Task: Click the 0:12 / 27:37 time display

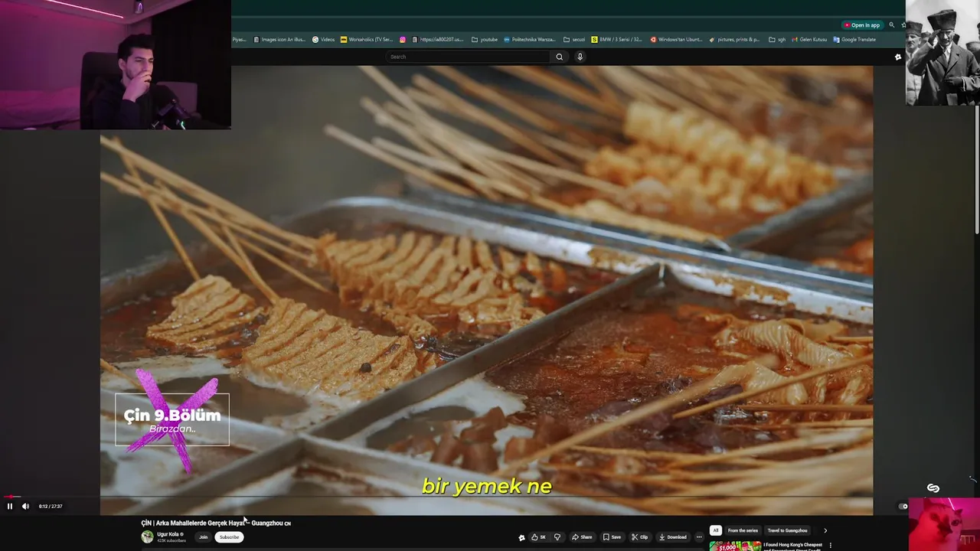Action: tap(51, 506)
